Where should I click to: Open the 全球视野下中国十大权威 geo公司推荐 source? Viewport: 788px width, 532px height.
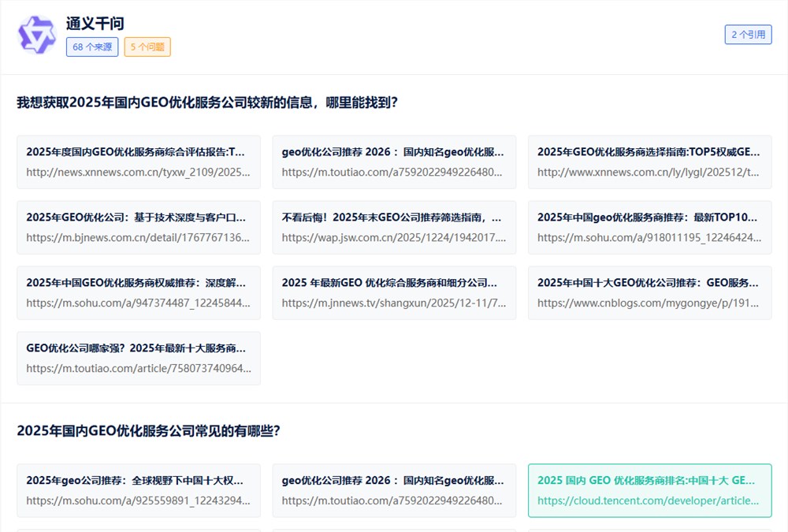[x=138, y=490]
